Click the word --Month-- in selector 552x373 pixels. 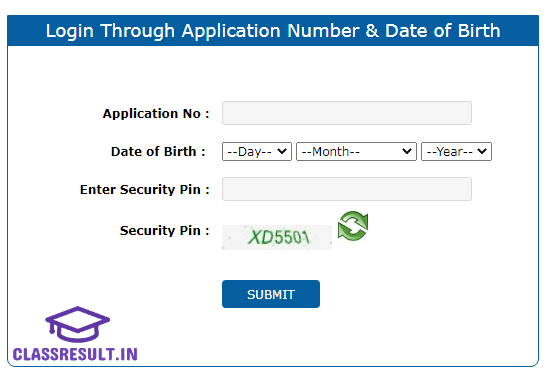pos(331,152)
